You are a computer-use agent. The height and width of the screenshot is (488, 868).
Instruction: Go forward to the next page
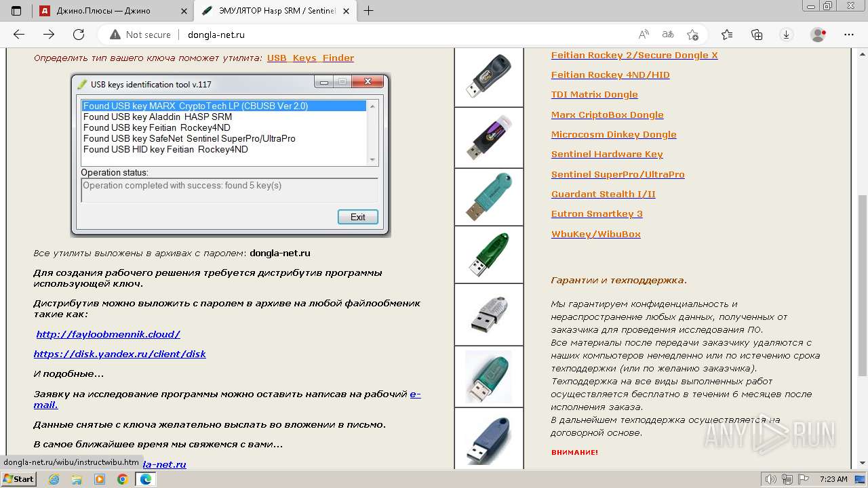pos(49,35)
